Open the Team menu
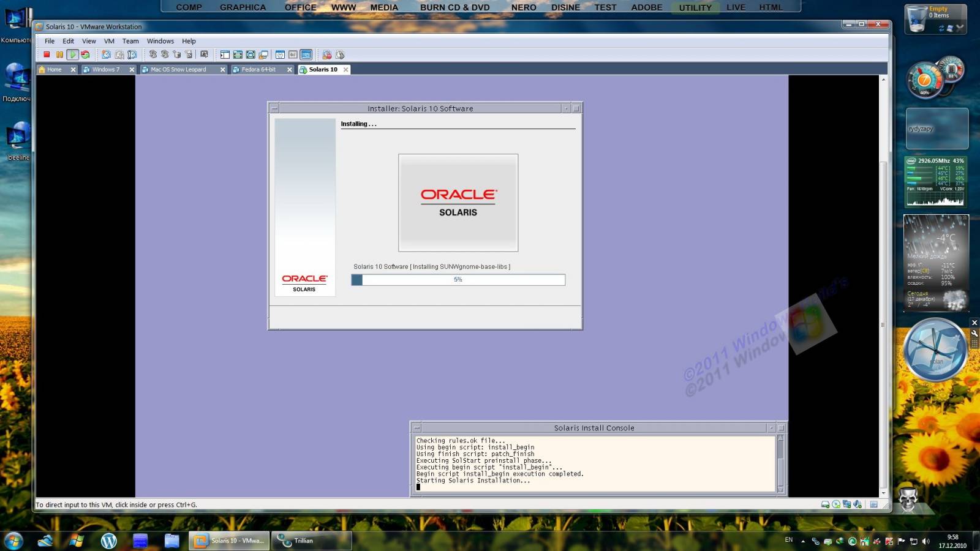The image size is (980, 551). coord(130,41)
